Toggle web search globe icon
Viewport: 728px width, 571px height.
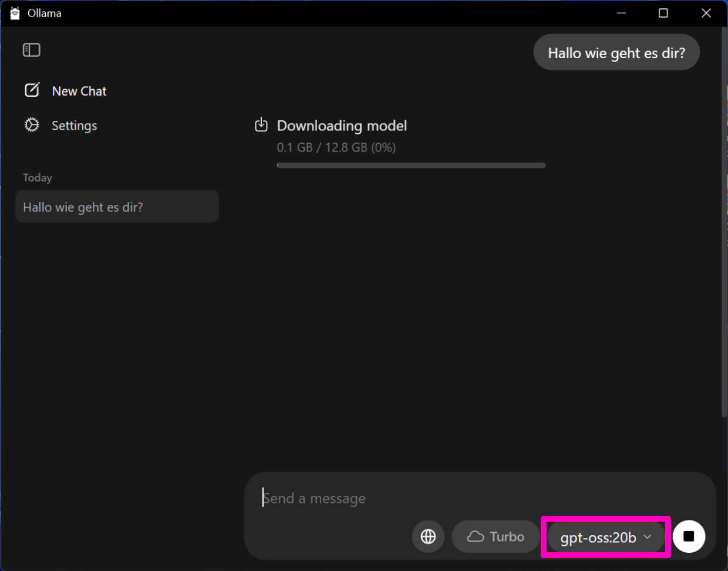[428, 536]
